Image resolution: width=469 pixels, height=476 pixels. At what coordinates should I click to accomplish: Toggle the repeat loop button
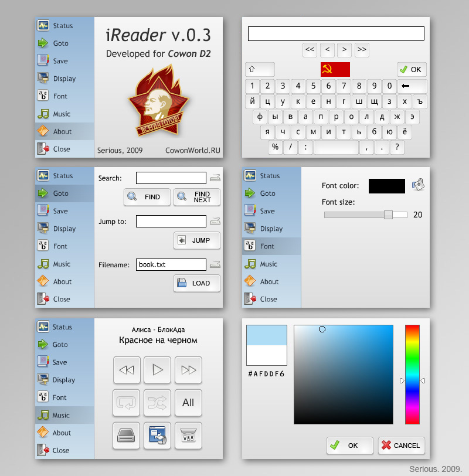[126, 403]
